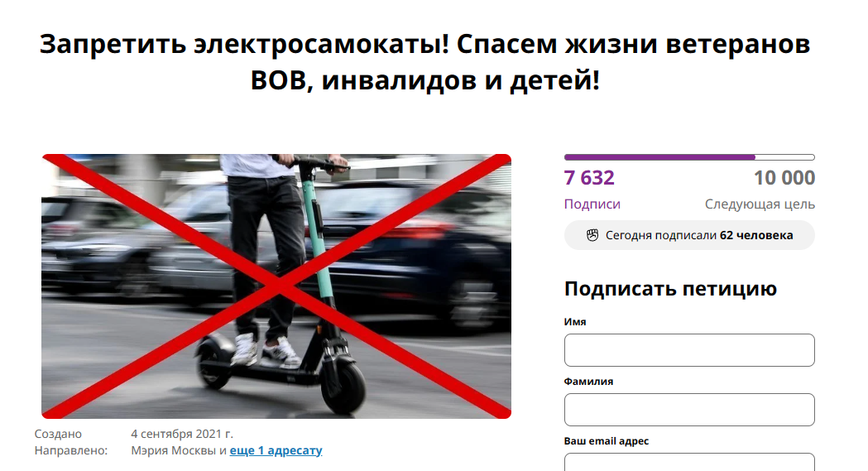Click the 'Фамилия' field label
The width and height of the screenshot is (868, 471).
pos(588,382)
